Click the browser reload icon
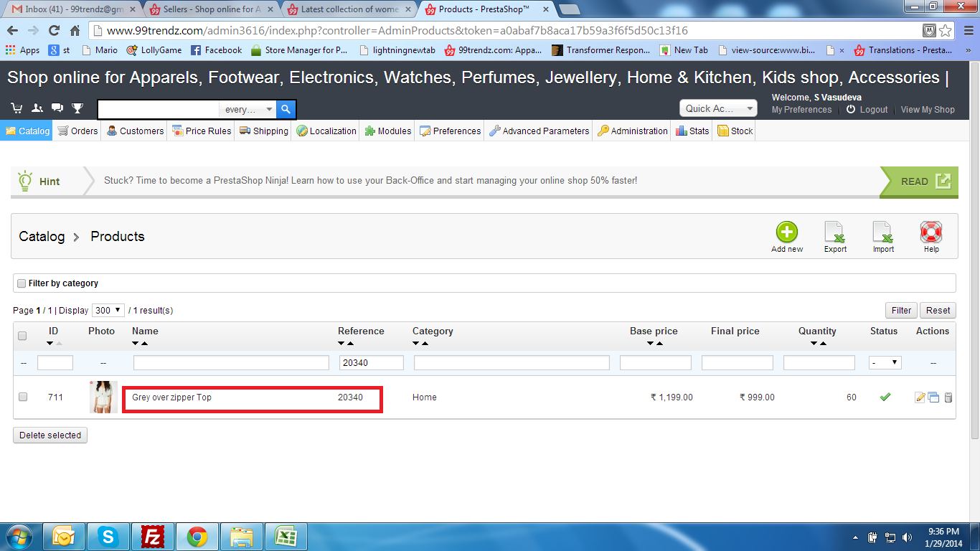This screenshot has width=980, height=551. click(x=54, y=31)
